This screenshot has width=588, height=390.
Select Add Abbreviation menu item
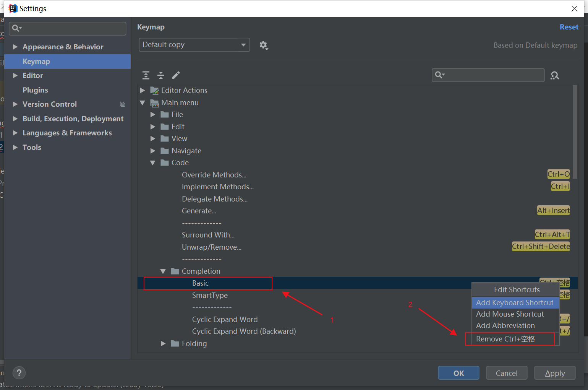[x=515, y=325]
